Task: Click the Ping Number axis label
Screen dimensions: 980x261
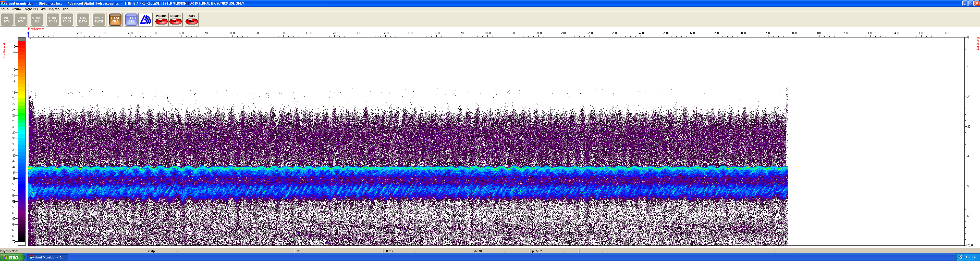Action: tap(36, 29)
